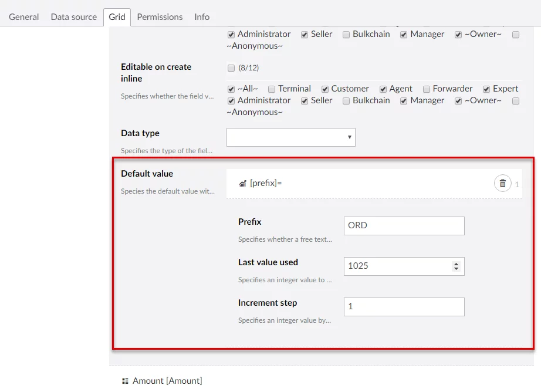Image resolution: width=541 pixels, height=392 pixels.
Task: Expand the Amount [Amount] field row
Action: click(167, 381)
